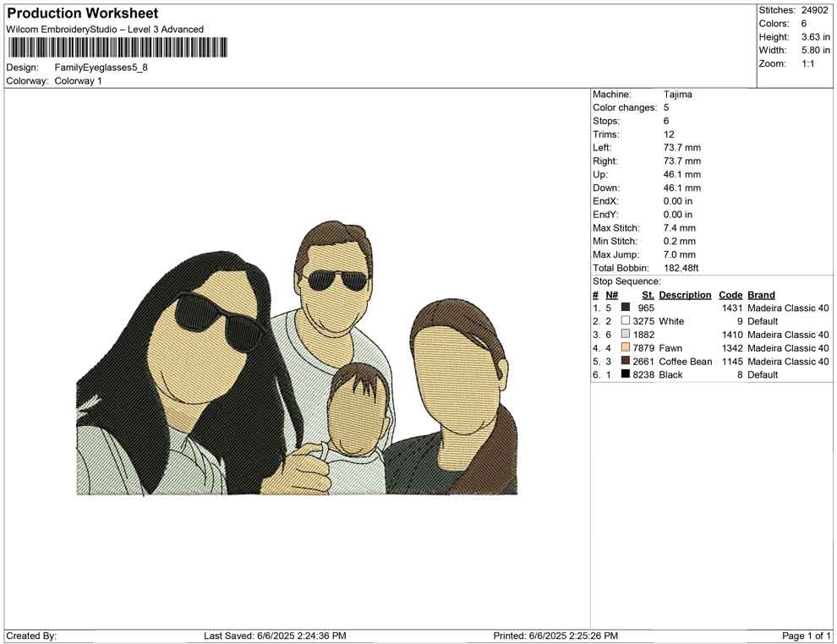This screenshot has width=837, height=644.
Task: Click 'Wilcom EmbroideryStudio – Level 3 Advanced' text
Action: [105, 30]
